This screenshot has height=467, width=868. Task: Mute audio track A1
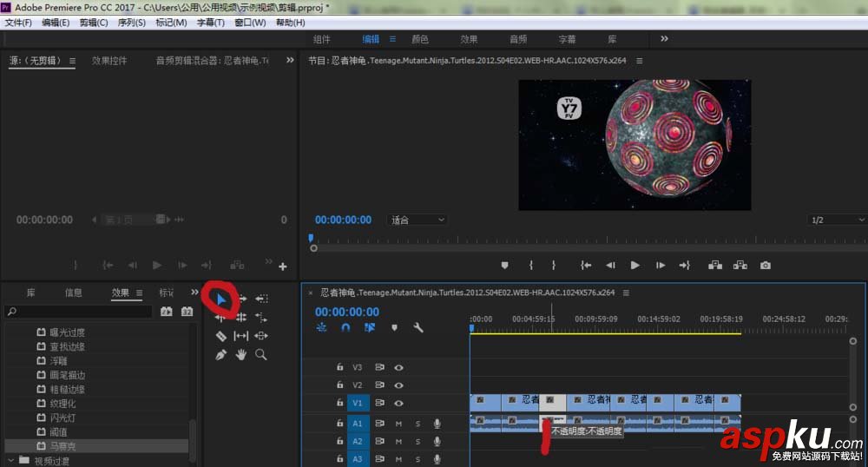click(x=398, y=424)
